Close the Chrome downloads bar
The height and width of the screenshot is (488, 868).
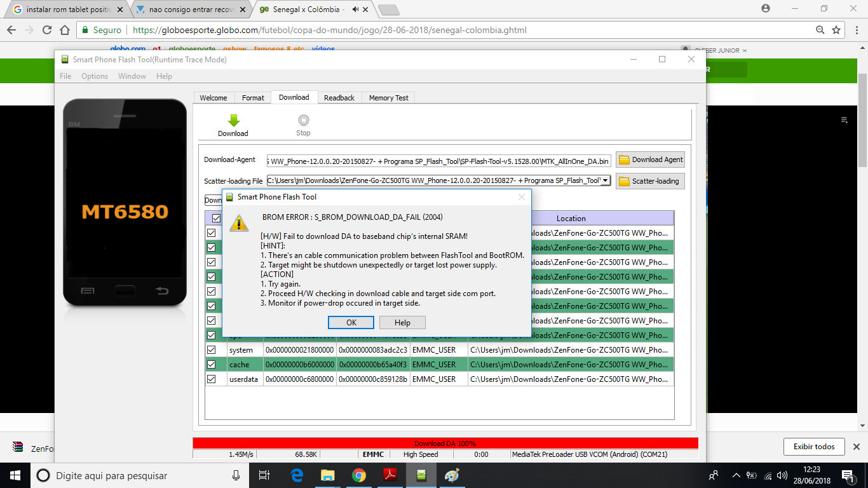(x=857, y=447)
